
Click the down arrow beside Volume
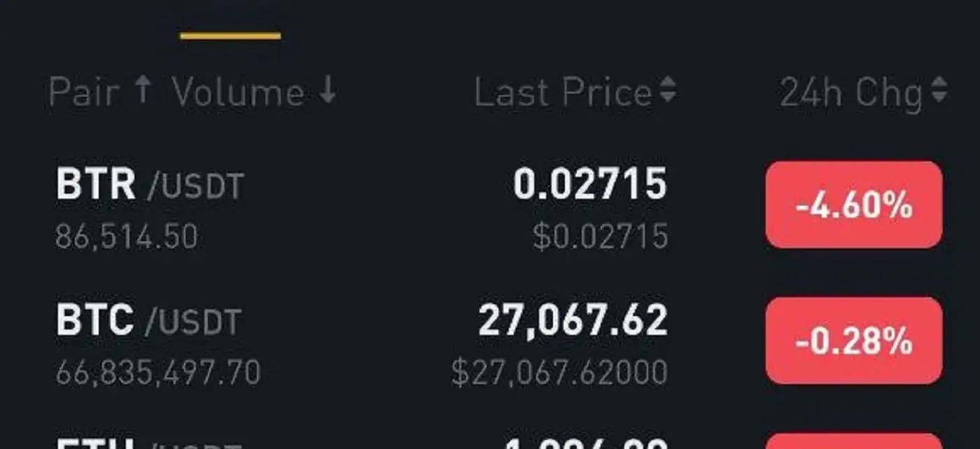[x=328, y=91]
